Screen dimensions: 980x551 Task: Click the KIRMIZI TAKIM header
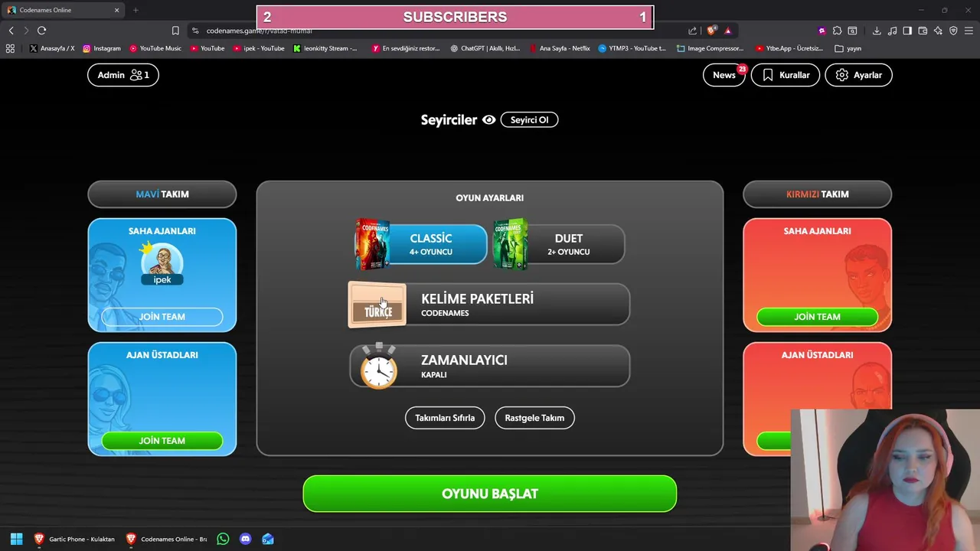[817, 194]
